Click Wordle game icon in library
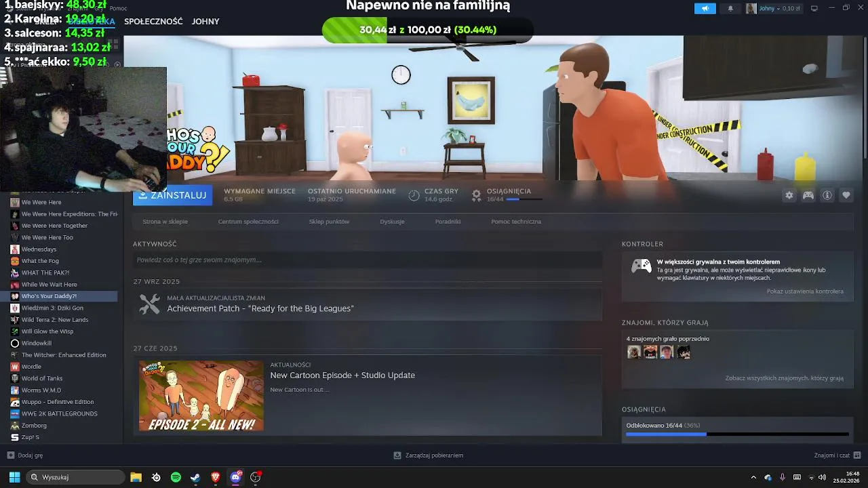The image size is (868, 488). click(15, 367)
